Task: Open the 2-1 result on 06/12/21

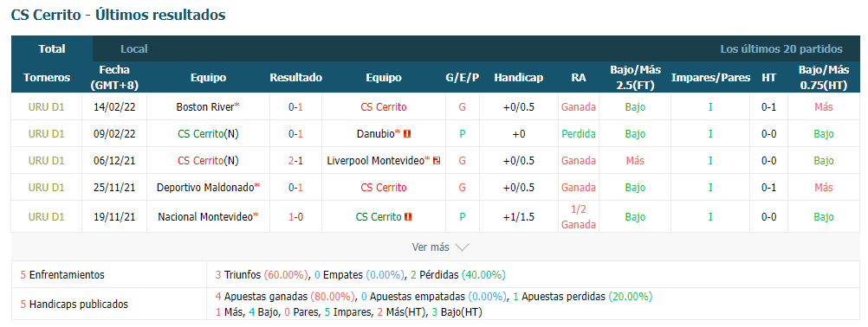Action: (x=295, y=161)
